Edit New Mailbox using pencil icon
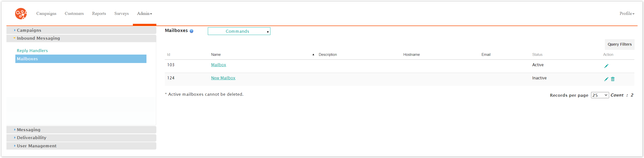 (606, 79)
